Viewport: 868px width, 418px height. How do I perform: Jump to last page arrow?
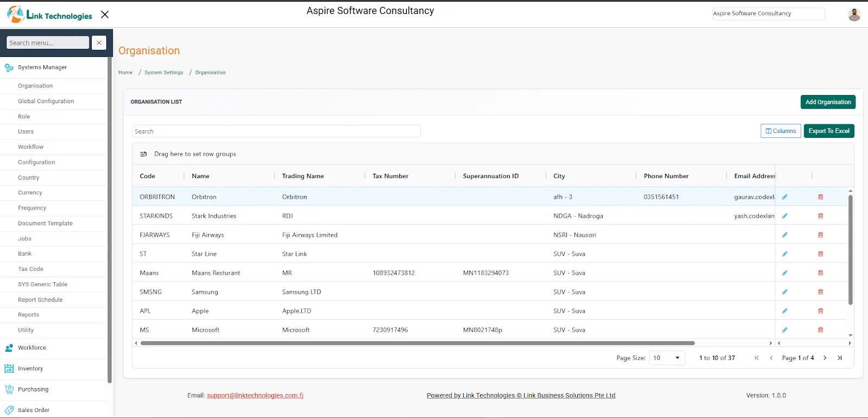(840, 358)
